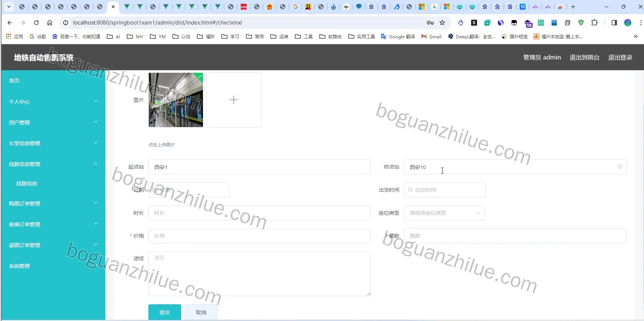Focus the 途经 text area
The height and width of the screenshot is (321, 644).
[260, 274]
